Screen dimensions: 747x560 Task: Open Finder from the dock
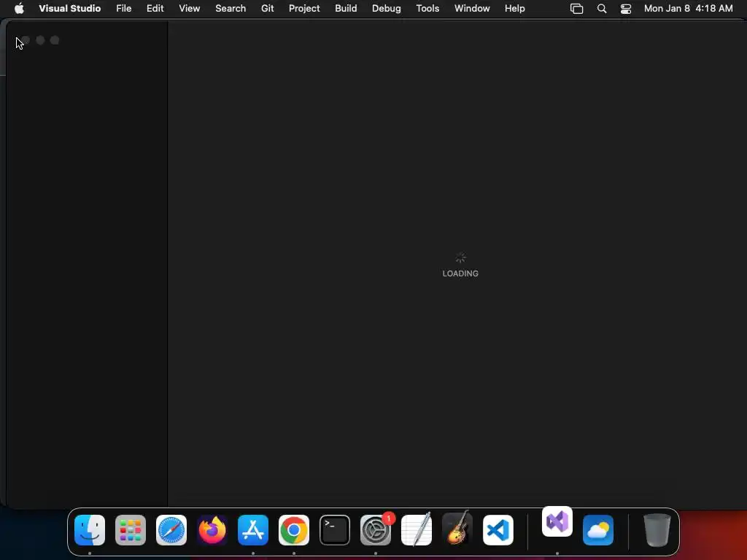click(x=90, y=530)
